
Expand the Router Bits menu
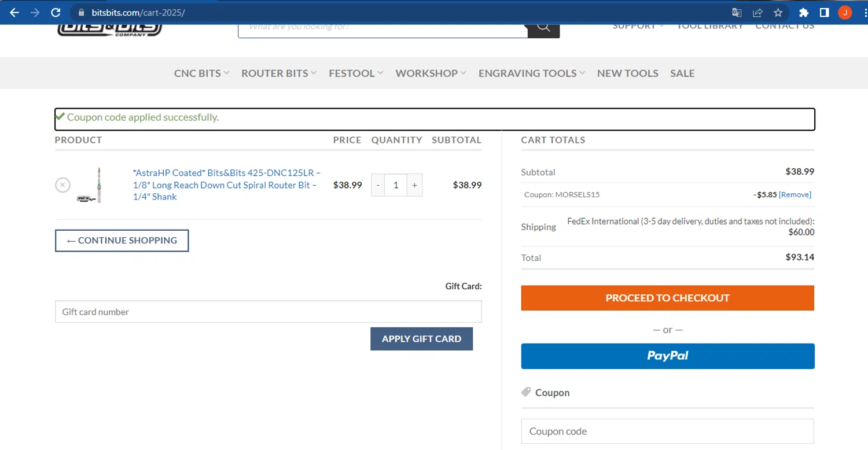pyautogui.click(x=279, y=73)
